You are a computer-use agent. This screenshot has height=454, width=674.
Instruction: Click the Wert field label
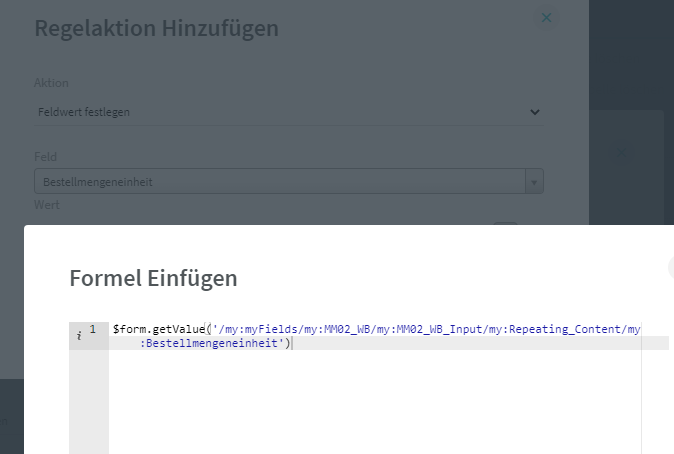coord(47,205)
